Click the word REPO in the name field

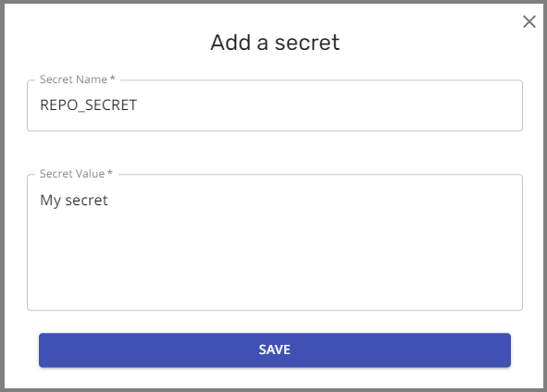(59, 105)
